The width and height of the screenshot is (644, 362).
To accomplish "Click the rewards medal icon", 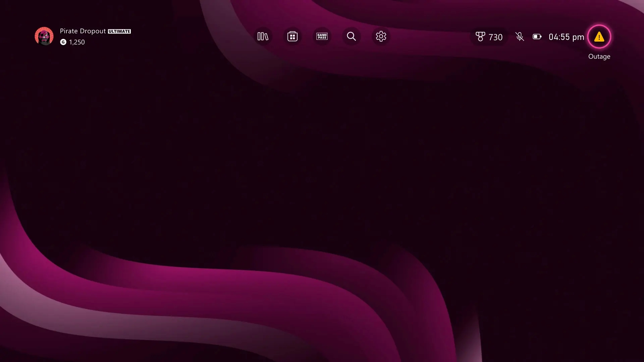I will [480, 37].
